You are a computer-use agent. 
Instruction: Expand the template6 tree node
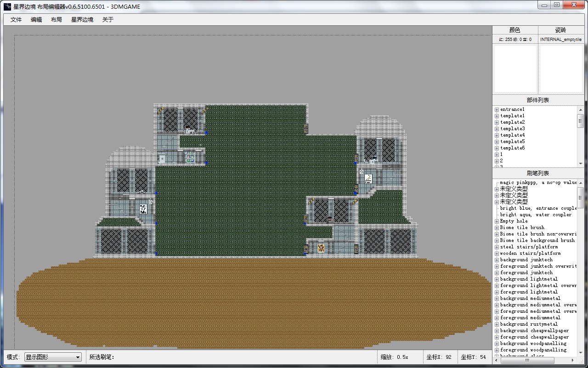497,148
